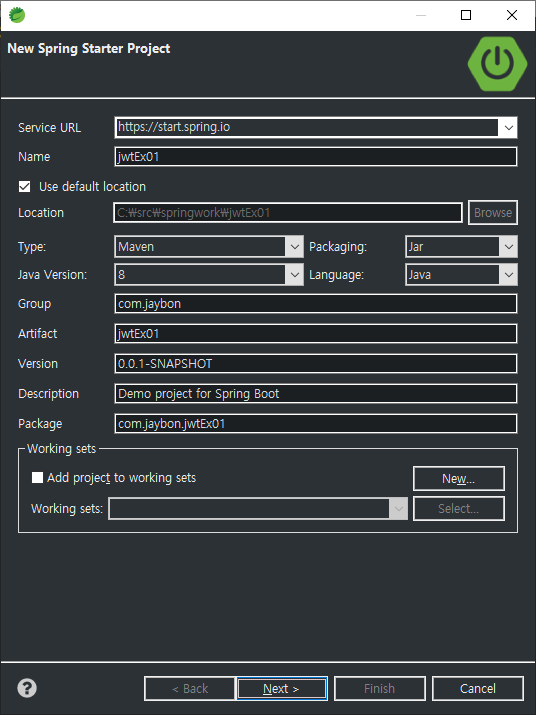Click the Service URL text field
536x715 pixels.
tap(307, 127)
